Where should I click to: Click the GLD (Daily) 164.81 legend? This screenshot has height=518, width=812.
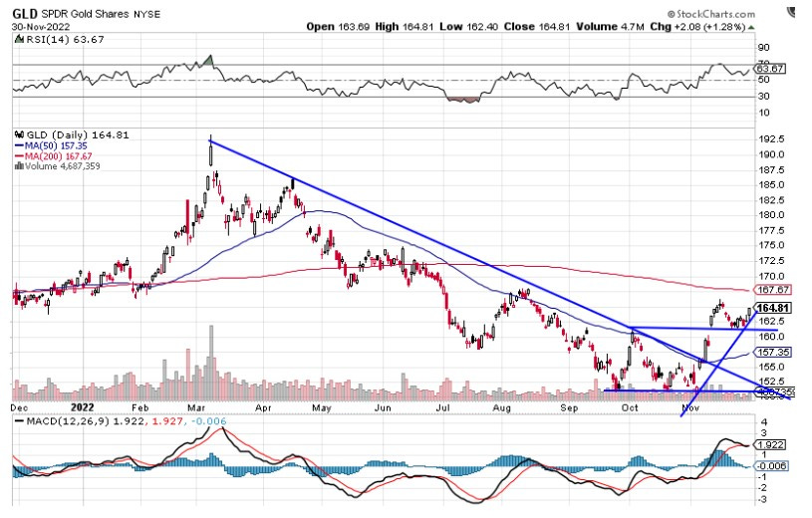point(78,135)
